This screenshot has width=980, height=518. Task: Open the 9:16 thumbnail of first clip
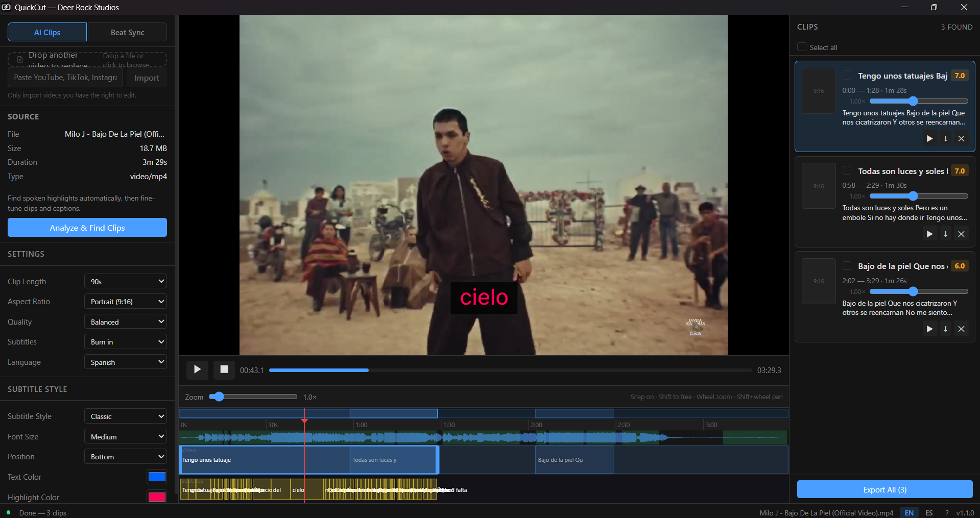pyautogui.click(x=819, y=91)
